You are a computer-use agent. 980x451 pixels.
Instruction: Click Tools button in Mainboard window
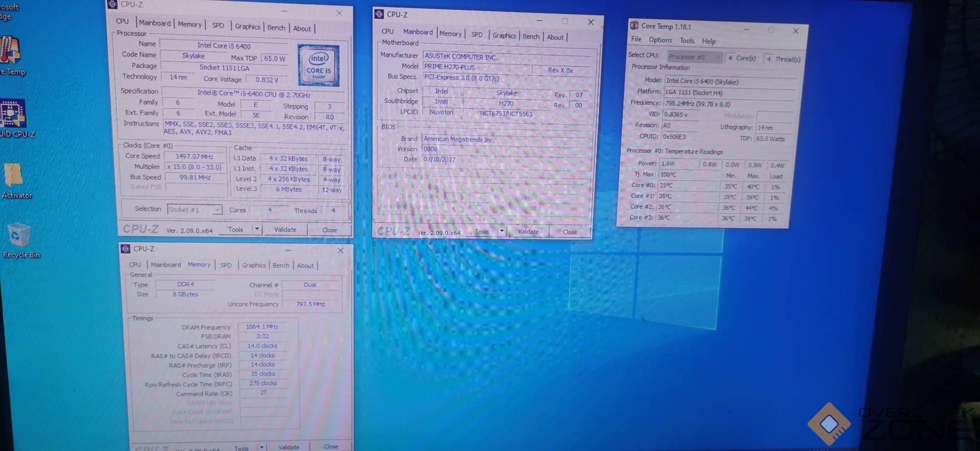click(x=482, y=232)
